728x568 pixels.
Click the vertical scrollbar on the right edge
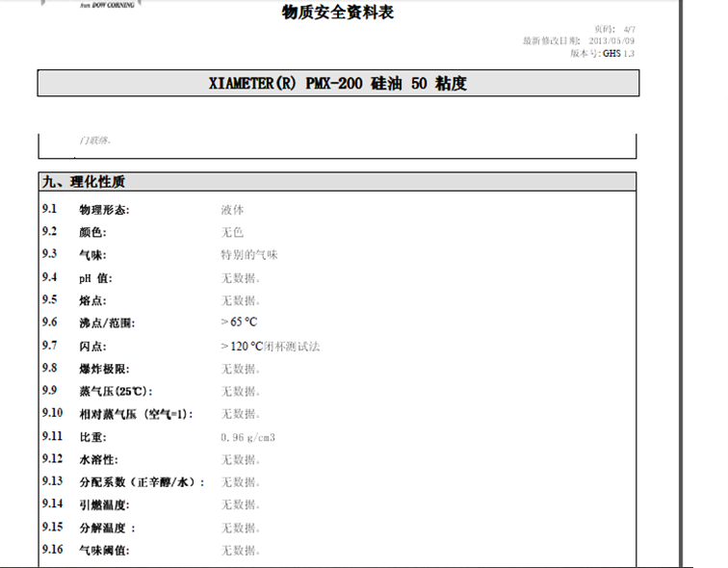click(x=681, y=283)
